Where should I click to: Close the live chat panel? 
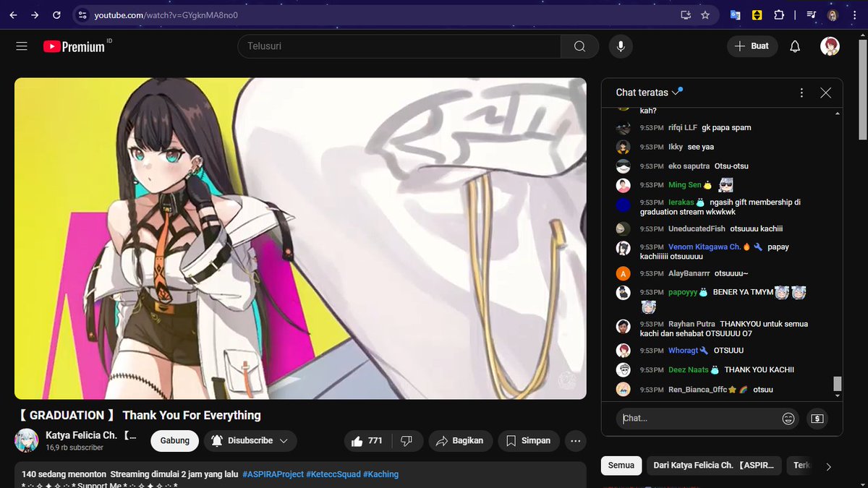[826, 93]
